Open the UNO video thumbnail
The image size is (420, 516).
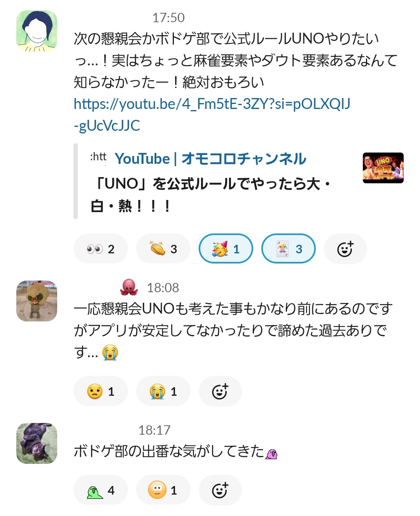tap(383, 168)
